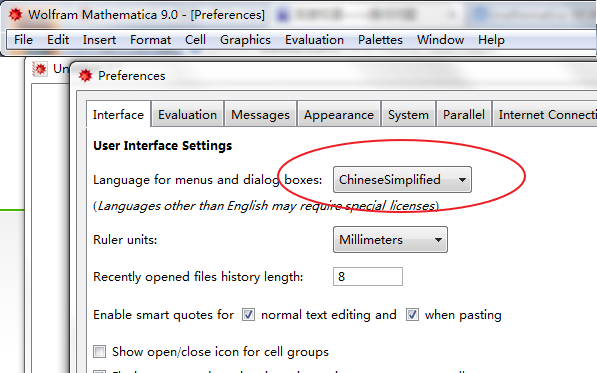Select the System tab
597x373 pixels.
408,115
